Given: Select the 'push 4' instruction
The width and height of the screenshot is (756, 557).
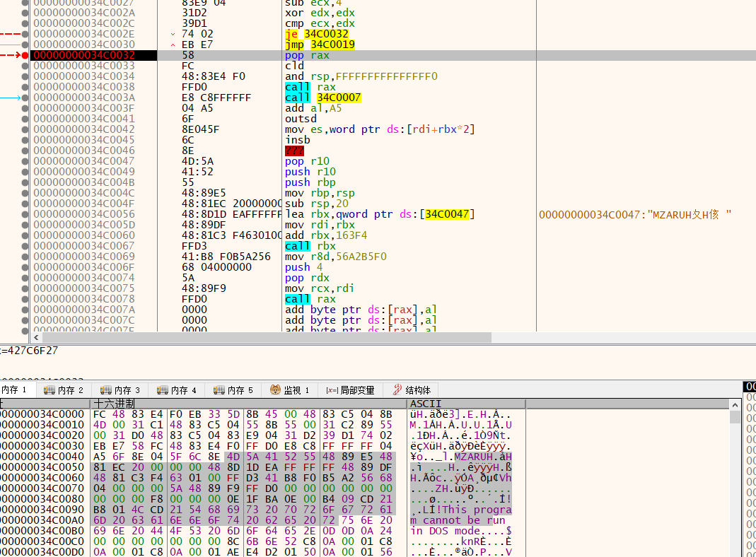Looking at the screenshot, I should 304,267.
